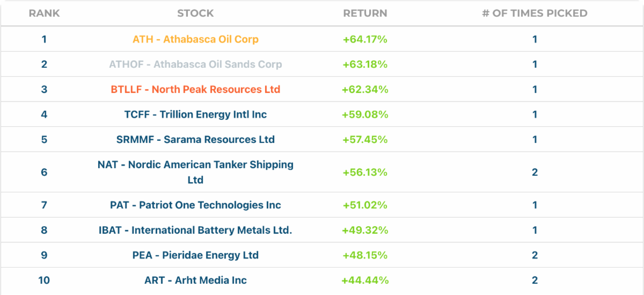This screenshot has width=644, height=295.
Task: Open SRMMF - Sarama Resources Ltd stock
Action: click(x=195, y=140)
